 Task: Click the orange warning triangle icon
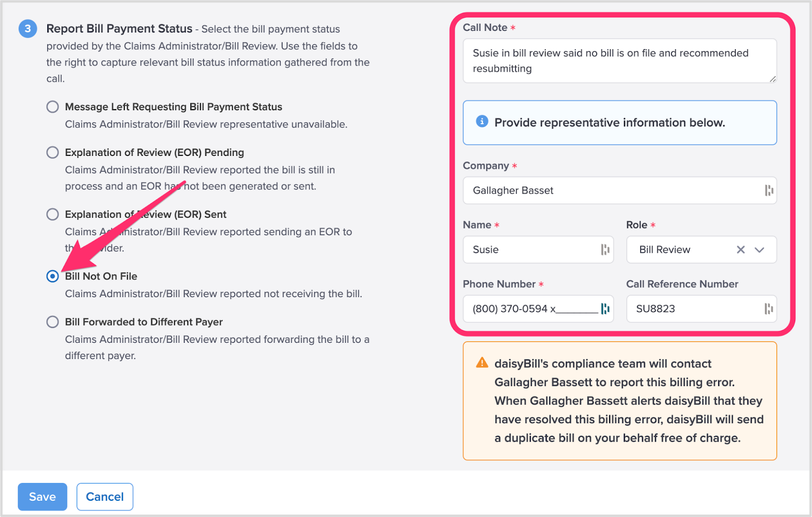(482, 363)
